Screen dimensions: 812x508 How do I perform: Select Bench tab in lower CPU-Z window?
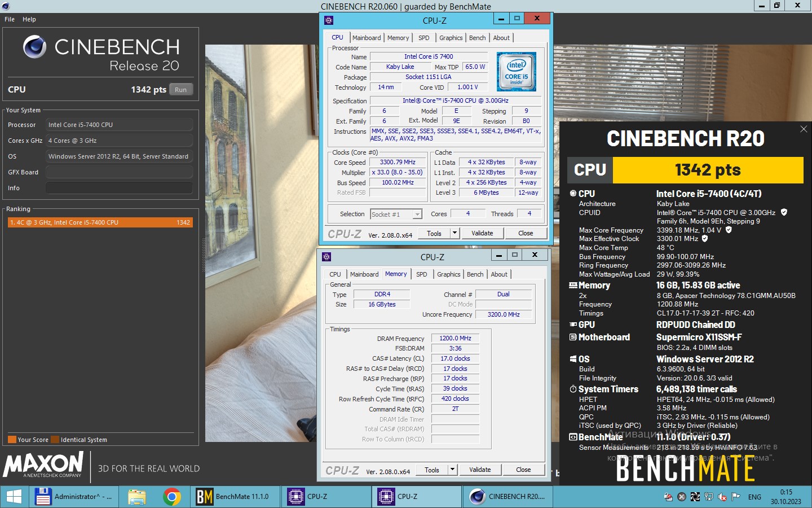pos(475,274)
